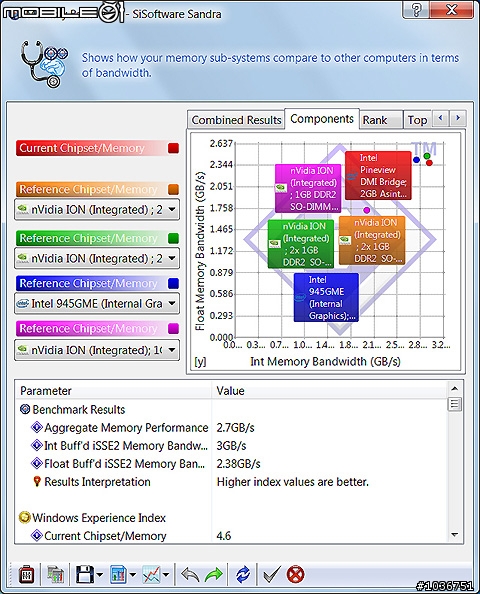Select the Windows Experience Index row
Viewport: 480px width, 594px height.
pyautogui.click(x=232, y=518)
